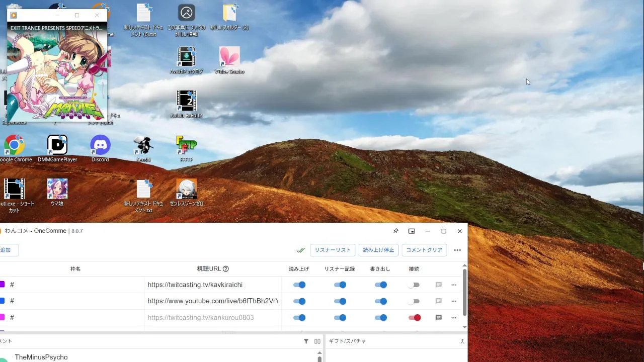Click the album art in media player window

tap(57, 71)
